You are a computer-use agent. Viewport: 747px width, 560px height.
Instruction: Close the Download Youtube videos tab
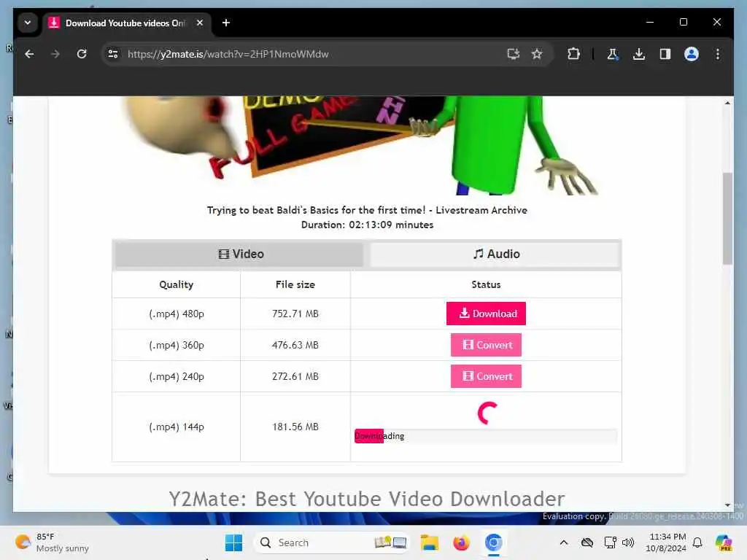200,23
